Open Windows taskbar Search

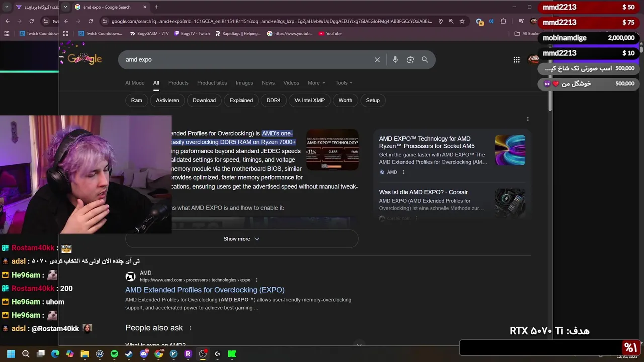pyautogui.click(x=26, y=354)
